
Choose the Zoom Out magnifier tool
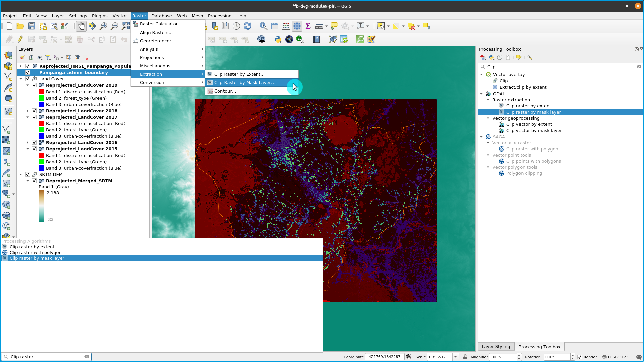114,26
